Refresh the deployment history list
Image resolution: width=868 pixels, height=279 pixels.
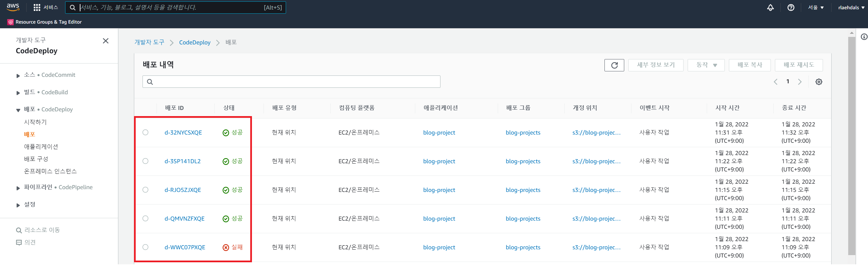(x=614, y=65)
